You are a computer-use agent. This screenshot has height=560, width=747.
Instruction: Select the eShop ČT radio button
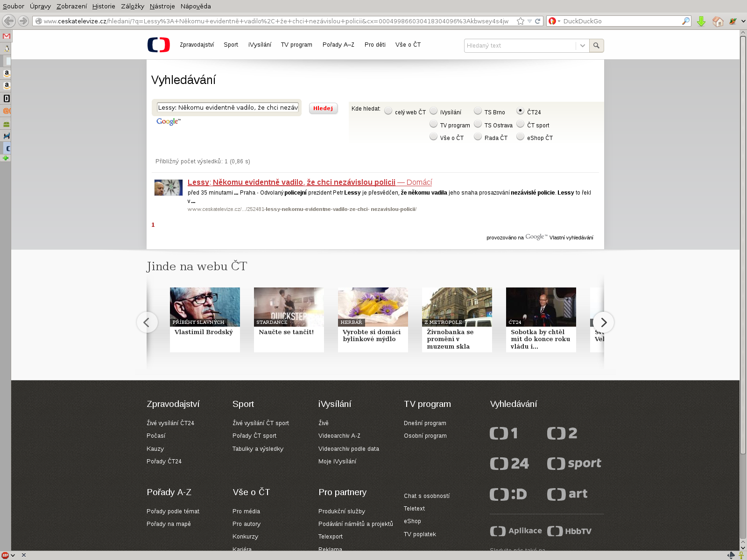coord(520,136)
